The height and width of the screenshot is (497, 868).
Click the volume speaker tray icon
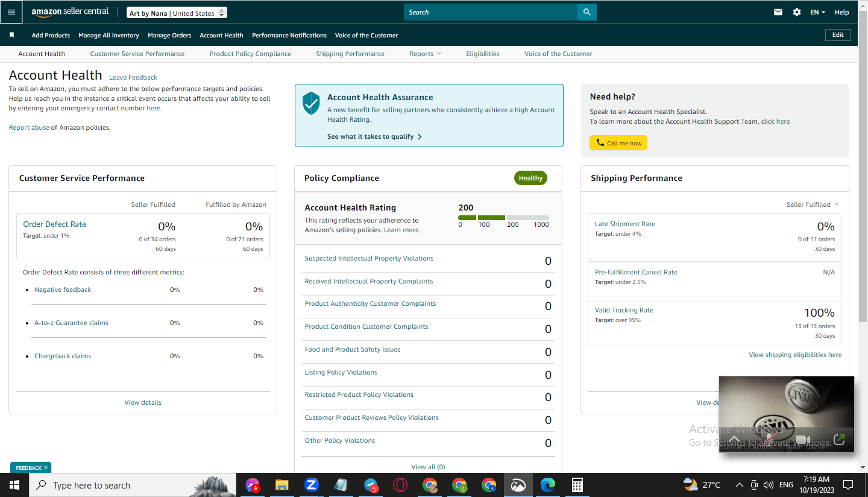click(768, 485)
